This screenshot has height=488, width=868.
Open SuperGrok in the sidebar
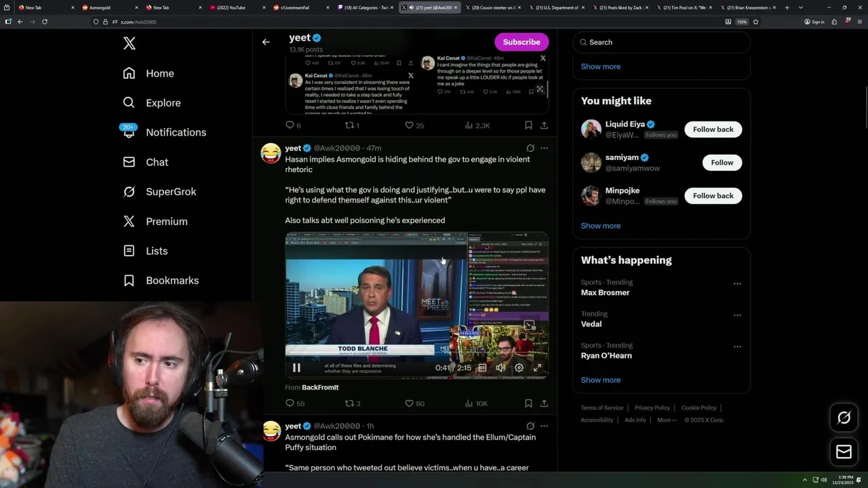[159, 192]
